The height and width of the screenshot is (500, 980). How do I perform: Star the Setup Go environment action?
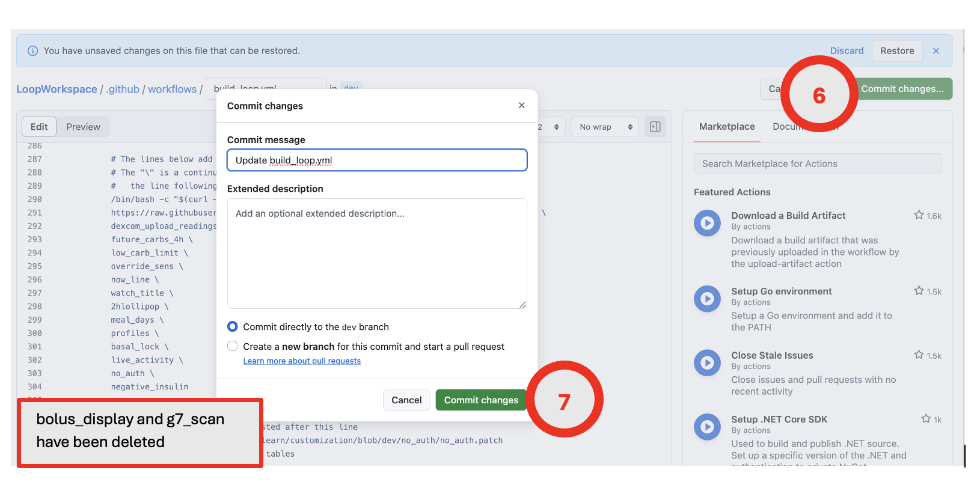tap(919, 291)
